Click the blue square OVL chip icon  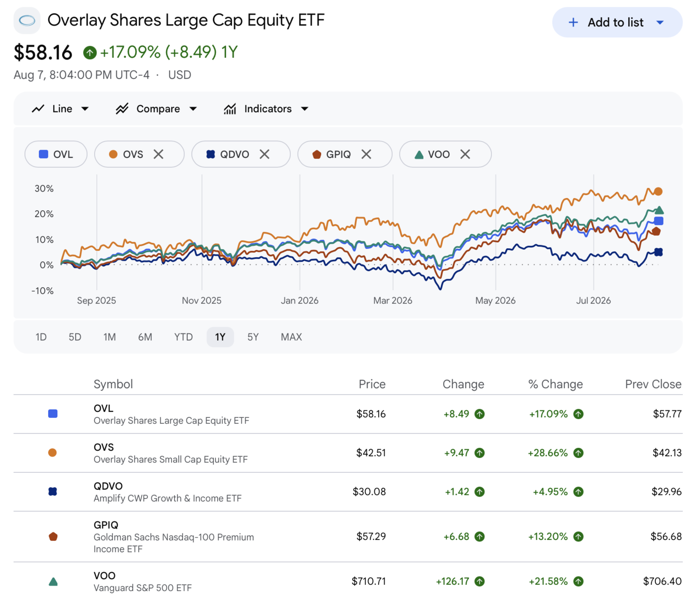pyautogui.click(x=44, y=155)
